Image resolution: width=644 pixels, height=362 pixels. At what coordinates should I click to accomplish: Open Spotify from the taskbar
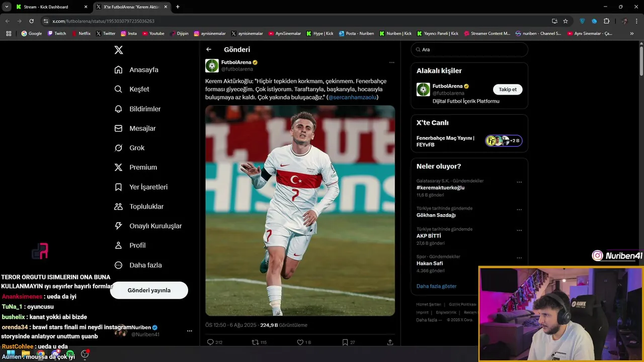point(70,353)
